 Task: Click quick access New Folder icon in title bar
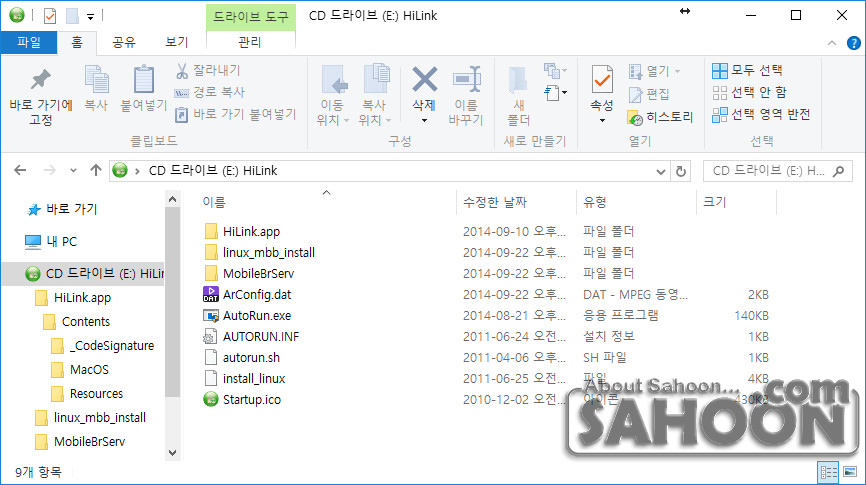click(x=72, y=16)
